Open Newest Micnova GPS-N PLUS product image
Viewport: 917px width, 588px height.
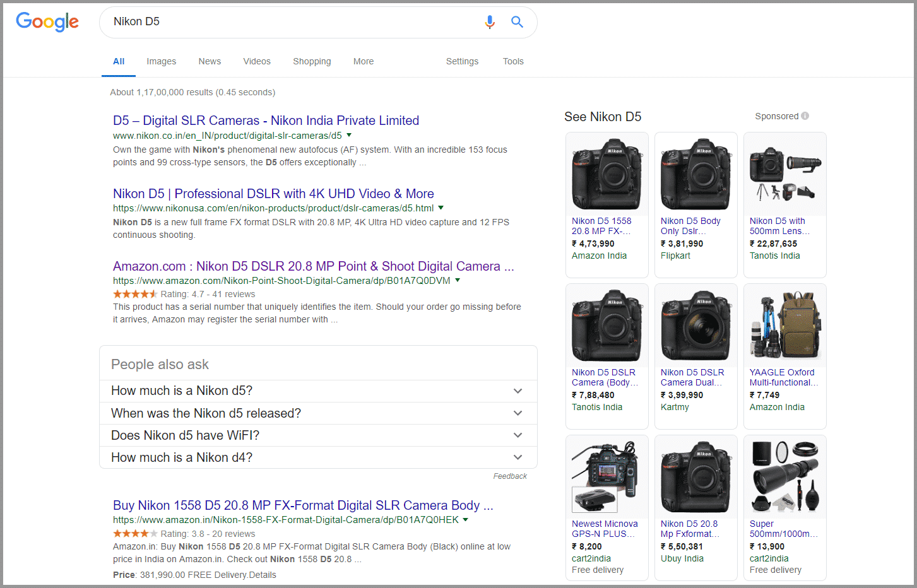point(607,478)
